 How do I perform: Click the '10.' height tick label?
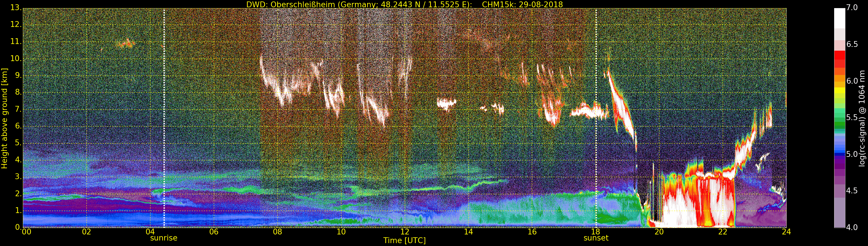[16, 58]
